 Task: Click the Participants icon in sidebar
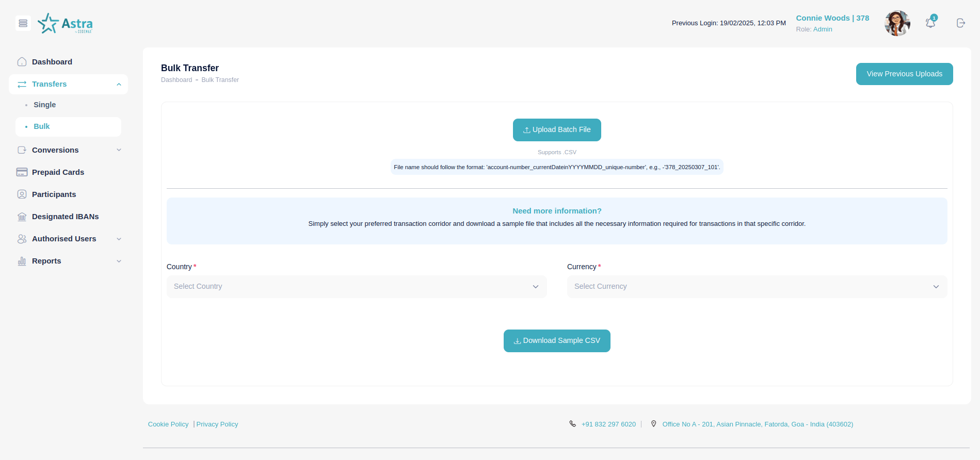tap(22, 194)
